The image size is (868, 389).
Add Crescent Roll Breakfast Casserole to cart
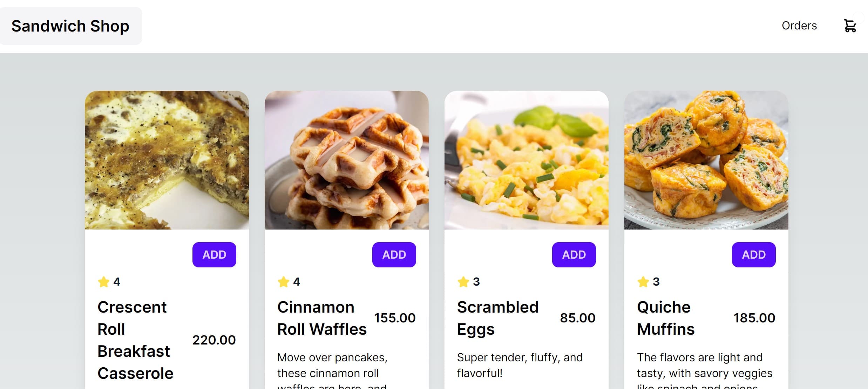[214, 255]
